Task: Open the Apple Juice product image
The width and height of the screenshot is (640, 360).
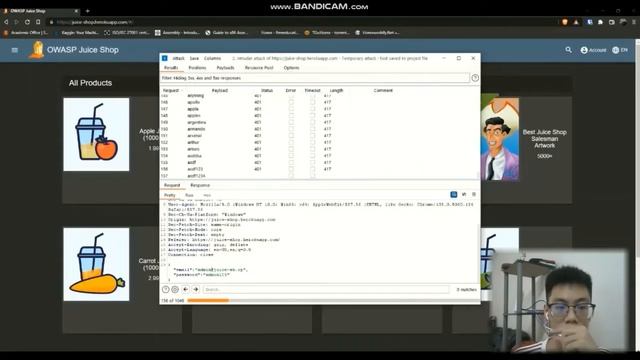Action: (96, 134)
